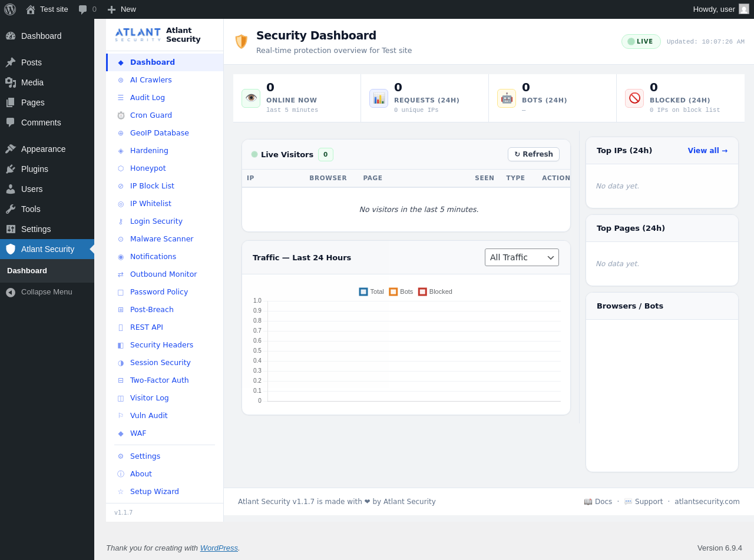
Task: Open Two-Factor Auth in plugin sidebar
Action: (164, 380)
